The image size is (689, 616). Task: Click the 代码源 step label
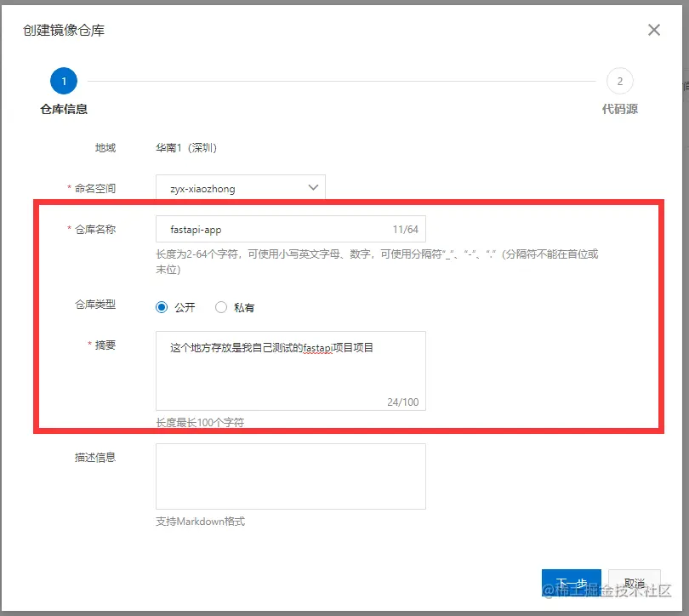pyautogui.click(x=619, y=109)
